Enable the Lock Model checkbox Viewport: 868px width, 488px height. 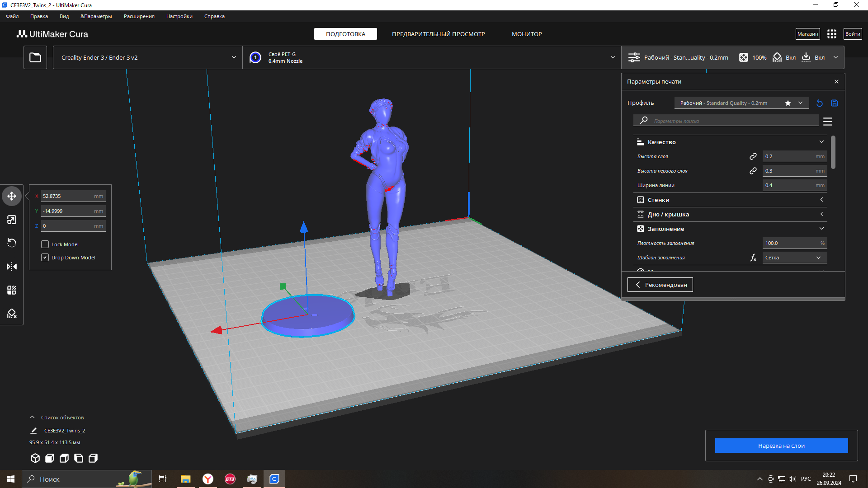(45, 244)
